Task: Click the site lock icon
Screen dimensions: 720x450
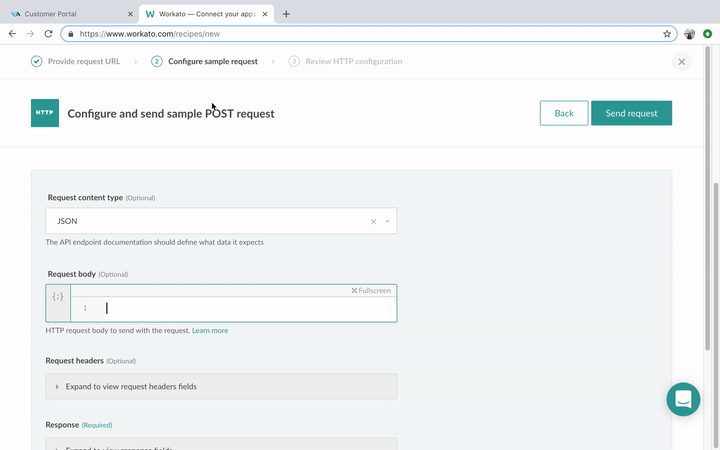Action: [71, 34]
